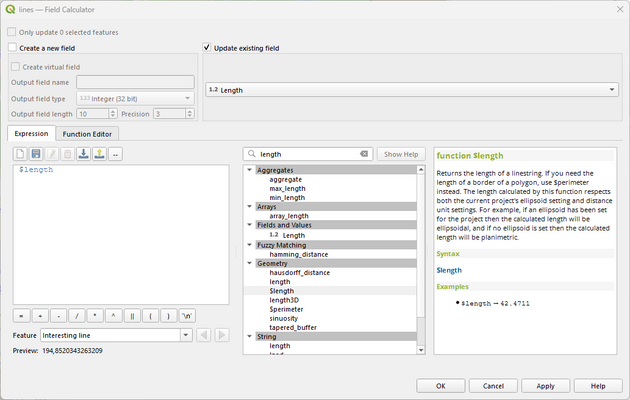Open the existing field Length dropdown
Image resolution: width=630 pixels, height=400 pixels.
tap(412, 90)
